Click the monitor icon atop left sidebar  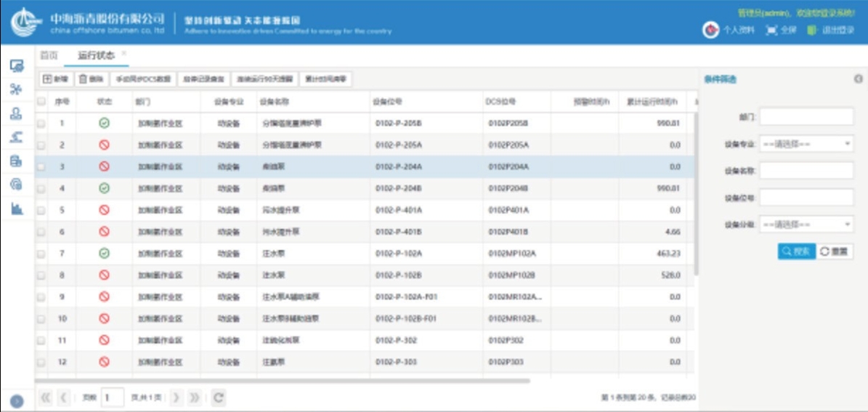[x=16, y=66]
